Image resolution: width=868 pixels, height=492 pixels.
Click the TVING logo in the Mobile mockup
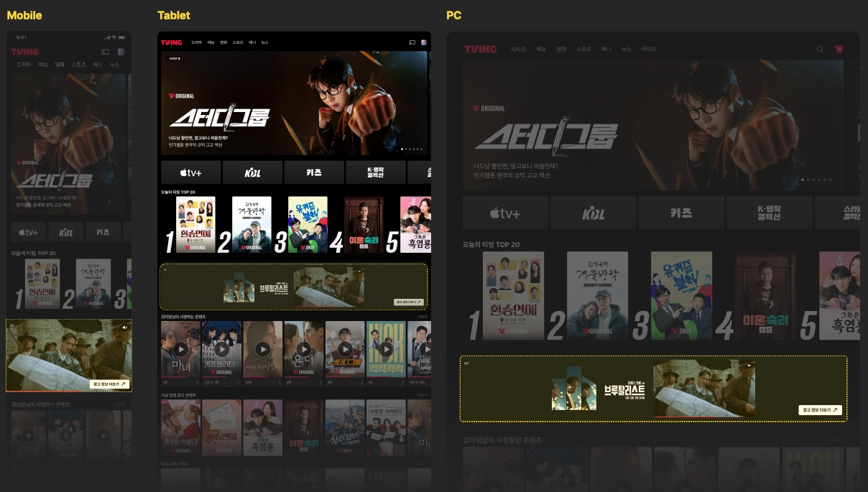24,52
